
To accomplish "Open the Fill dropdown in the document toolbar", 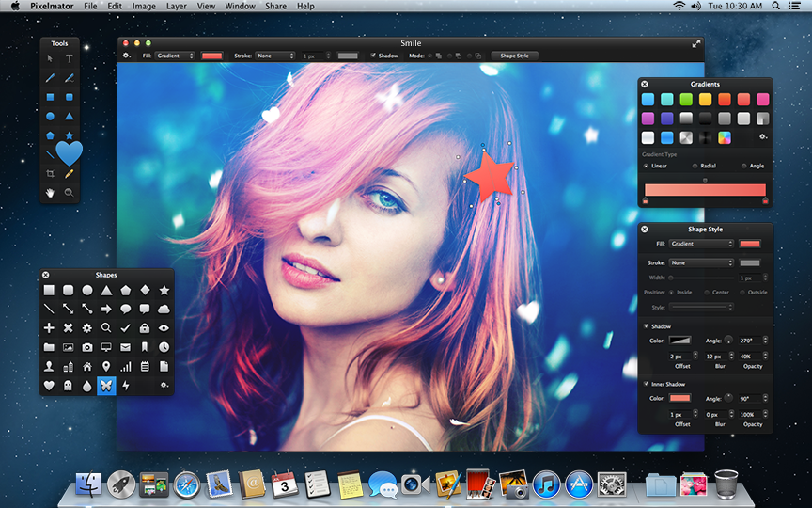I will pyautogui.click(x=175, y=56).
